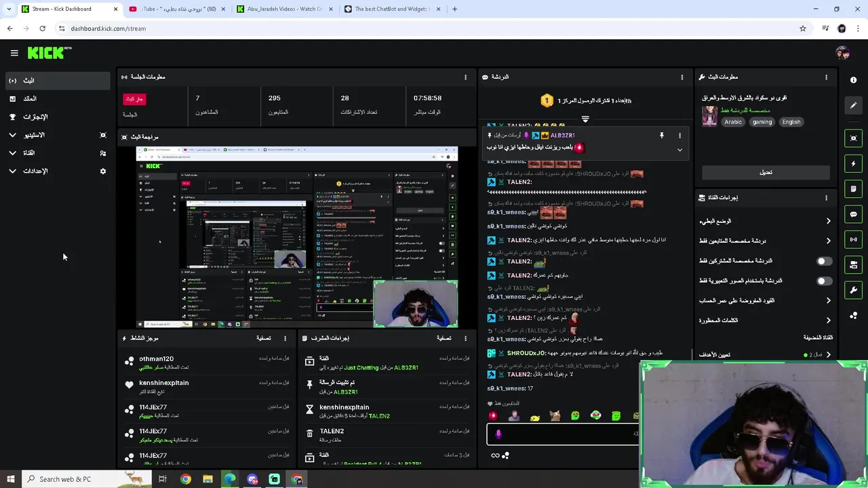Expand the pinned message chevron
Screen dimensions: 868x488
[679, 150]
